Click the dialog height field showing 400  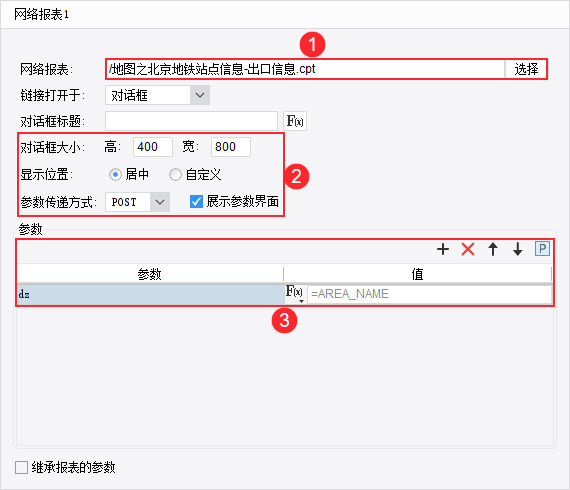pos(153,147)
